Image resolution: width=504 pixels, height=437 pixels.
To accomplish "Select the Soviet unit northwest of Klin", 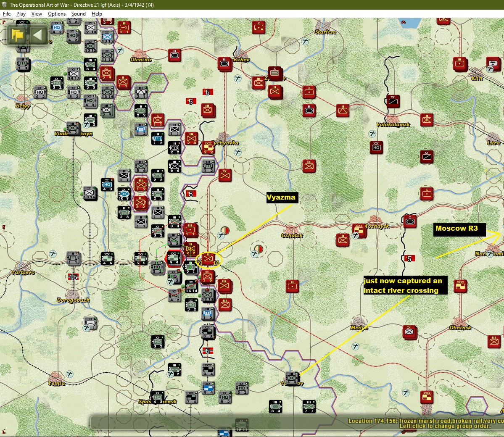I will pyautogui.click(x=460, y=63).
